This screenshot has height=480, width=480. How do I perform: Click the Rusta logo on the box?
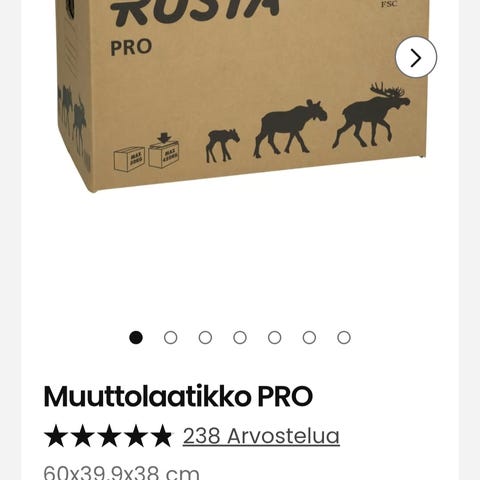[x=195, y=12]
